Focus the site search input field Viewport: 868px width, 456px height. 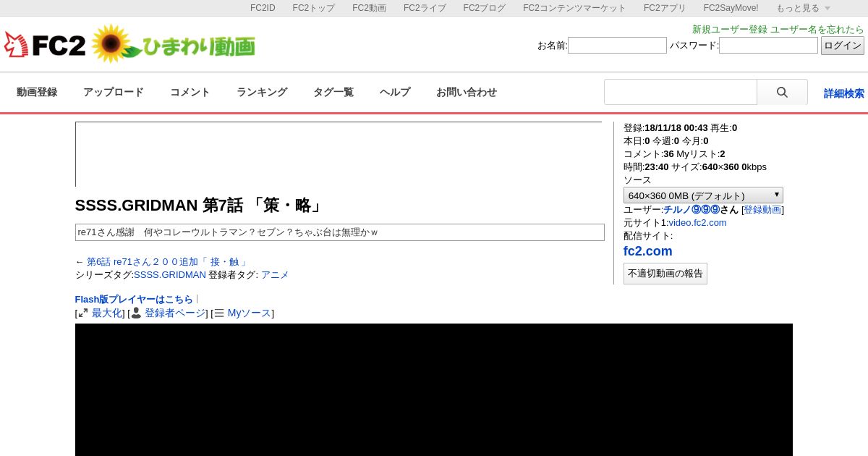(681, 93)
